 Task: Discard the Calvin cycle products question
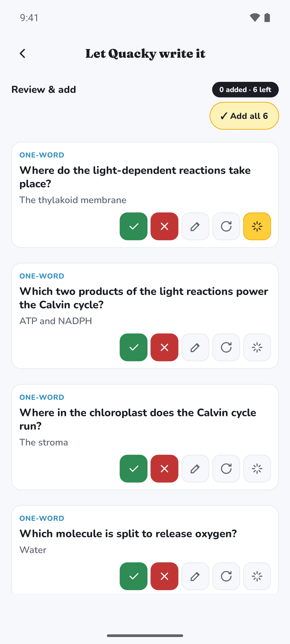click(x=165, y=347)
